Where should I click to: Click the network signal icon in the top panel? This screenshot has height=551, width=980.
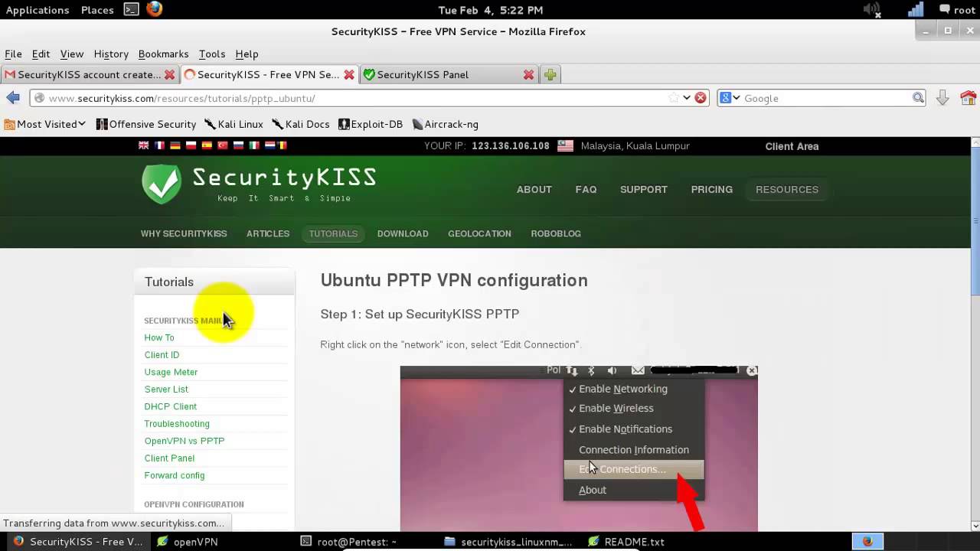click(916, 10)
